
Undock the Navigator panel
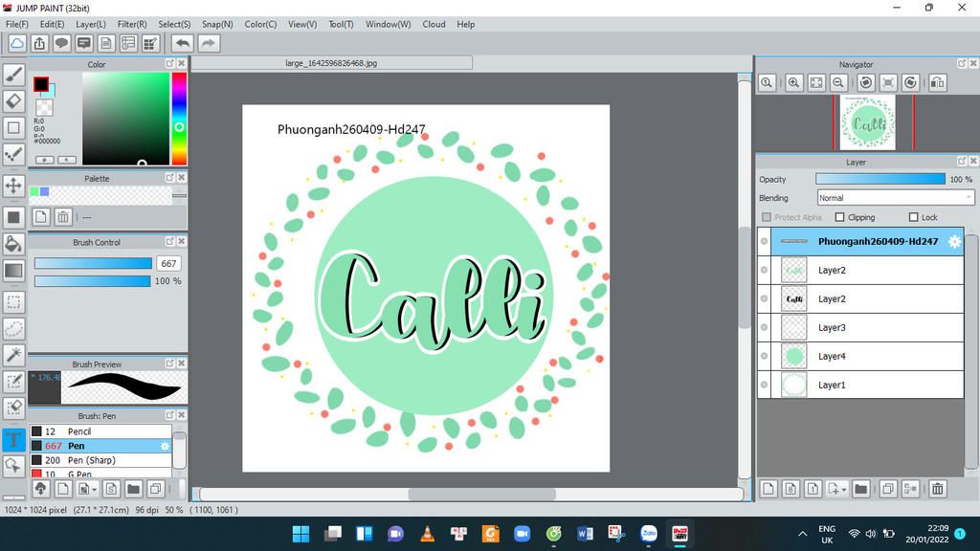(x=962, y=64)
